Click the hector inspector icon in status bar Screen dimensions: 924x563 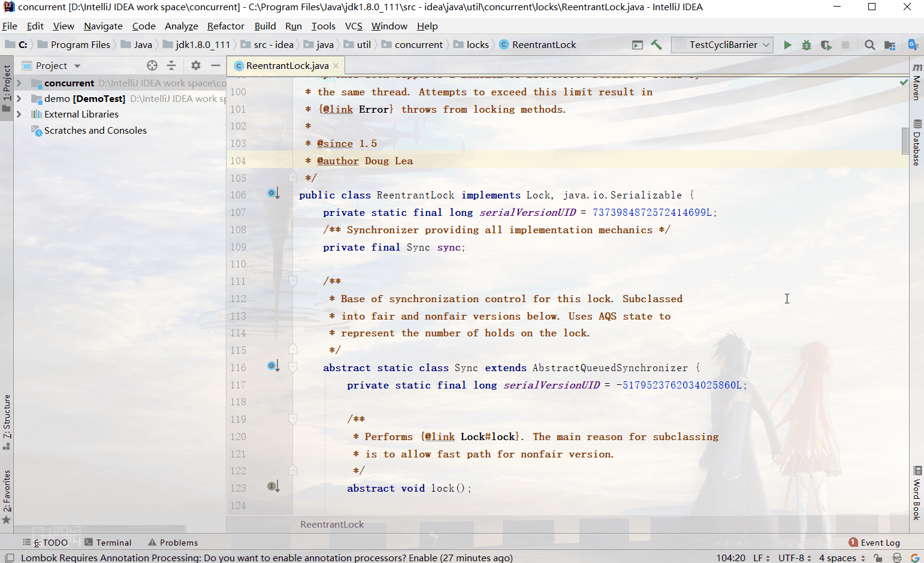(897, 558)
